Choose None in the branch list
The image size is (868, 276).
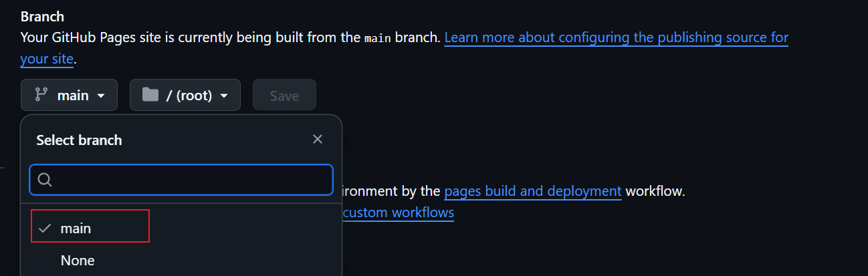click(78, 260)
